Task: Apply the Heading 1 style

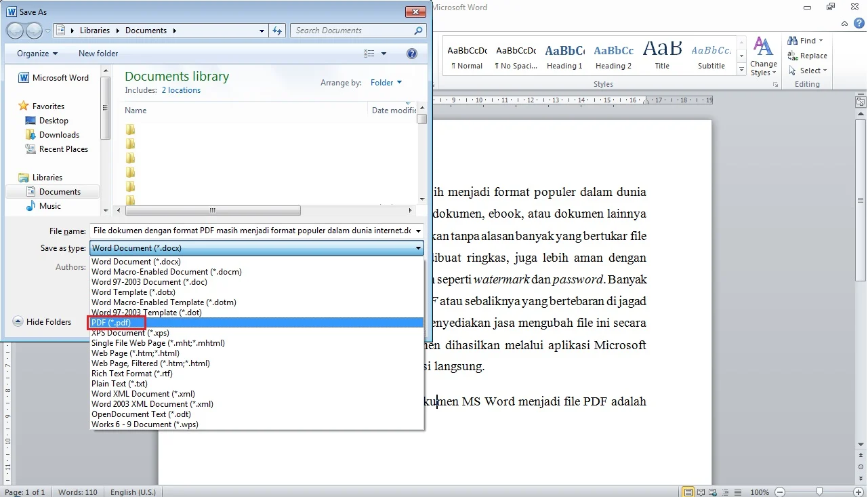Action: tap(564, 57)
